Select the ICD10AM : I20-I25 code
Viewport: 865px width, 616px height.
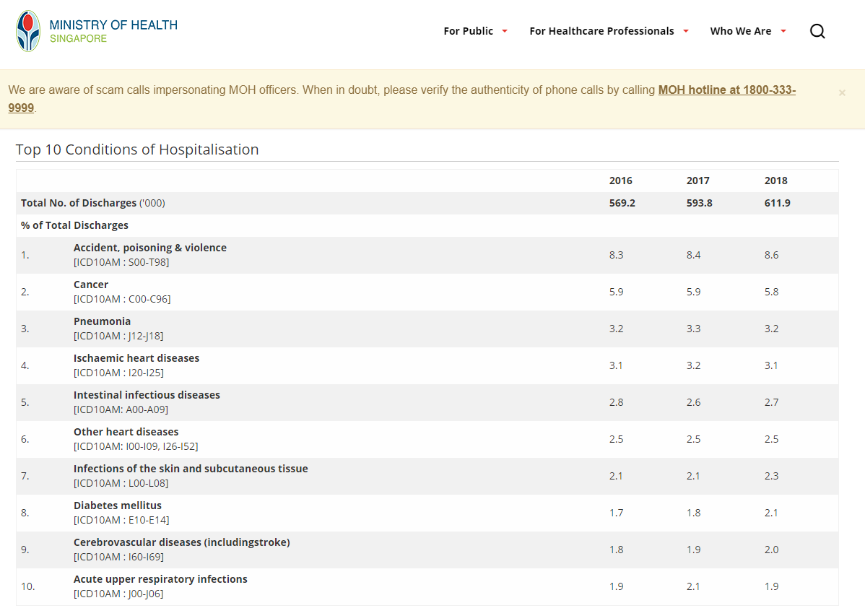pos(118,373)
